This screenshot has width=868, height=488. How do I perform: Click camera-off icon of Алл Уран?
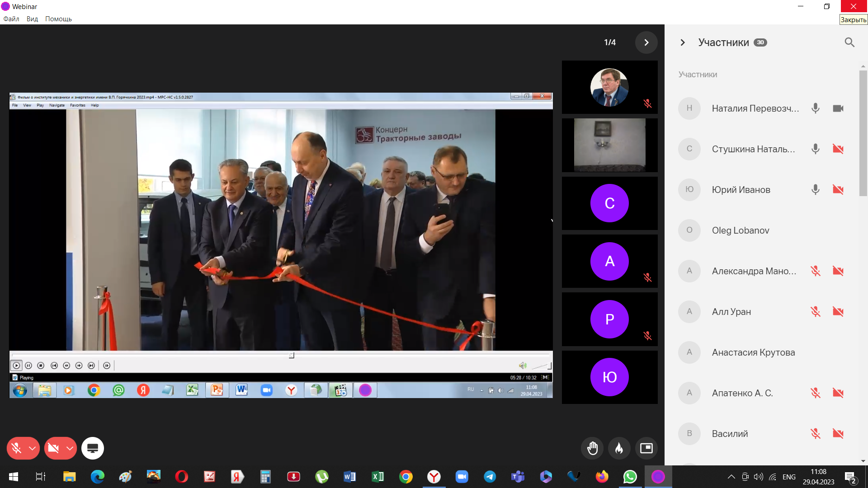(x=838, y=312)
